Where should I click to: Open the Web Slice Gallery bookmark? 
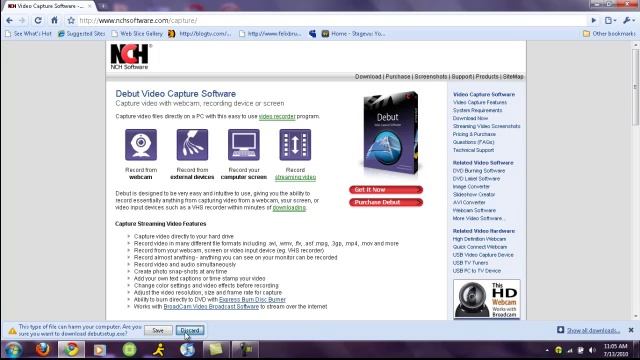point(137,34)
